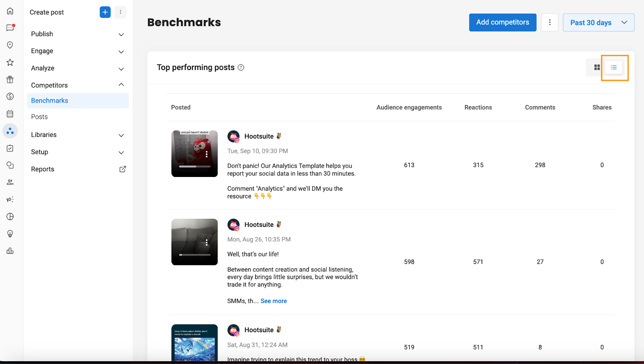The image size is (644, 364).
Task: Click the 613 audience engagements value
Action: coord(409,165)
